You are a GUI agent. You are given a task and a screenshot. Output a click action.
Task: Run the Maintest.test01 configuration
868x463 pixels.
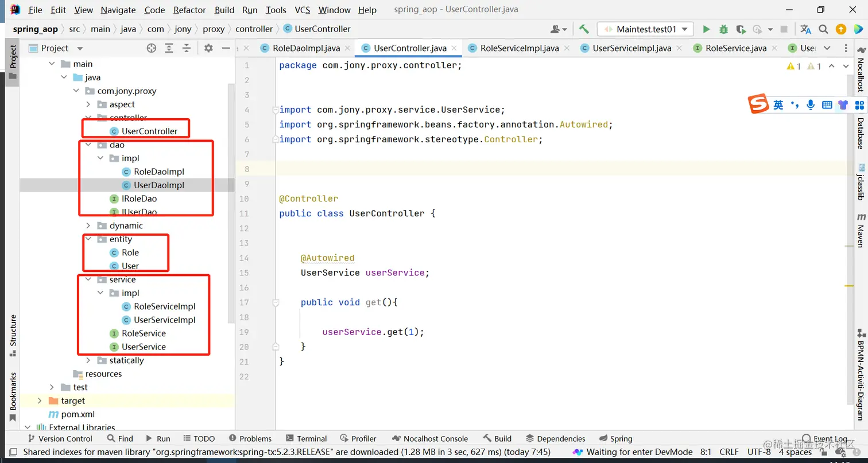[x=706, y=29]
